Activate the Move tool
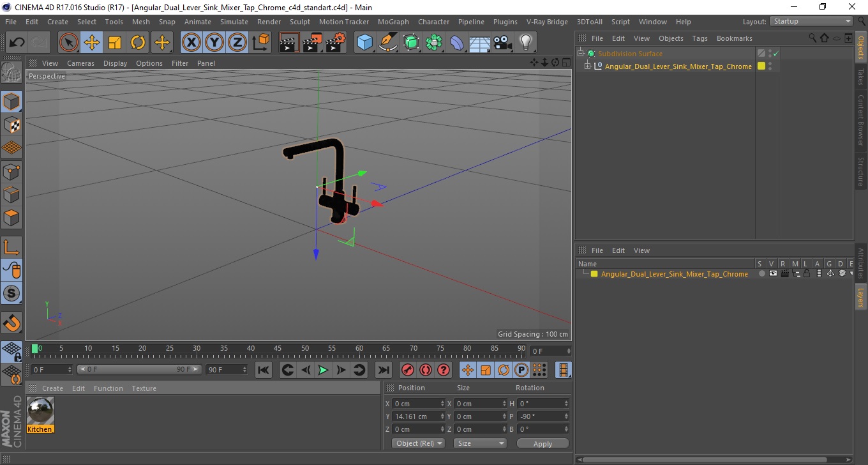This screenshot has width=868, height=465. [x=92, y=43]
